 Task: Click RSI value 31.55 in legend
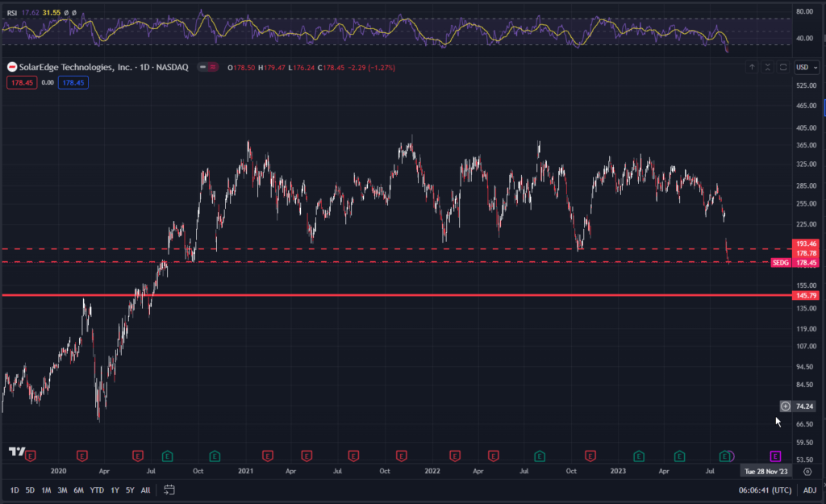point(52,13)
